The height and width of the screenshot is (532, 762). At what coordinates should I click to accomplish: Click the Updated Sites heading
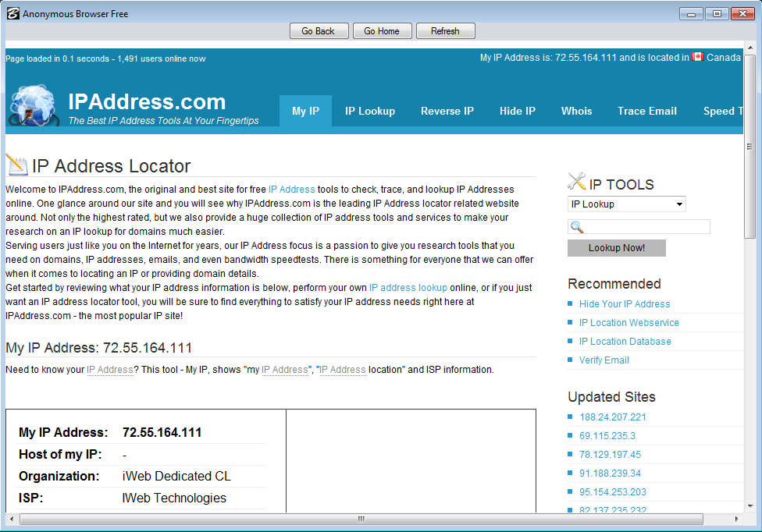tap(611, 397)
